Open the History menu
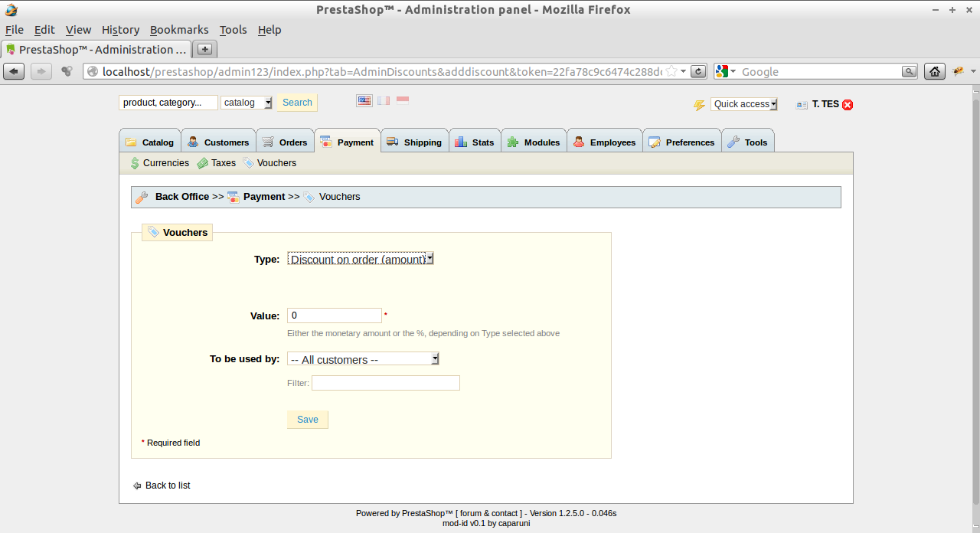Screen dimensions: 980x533 coord(120,30)
